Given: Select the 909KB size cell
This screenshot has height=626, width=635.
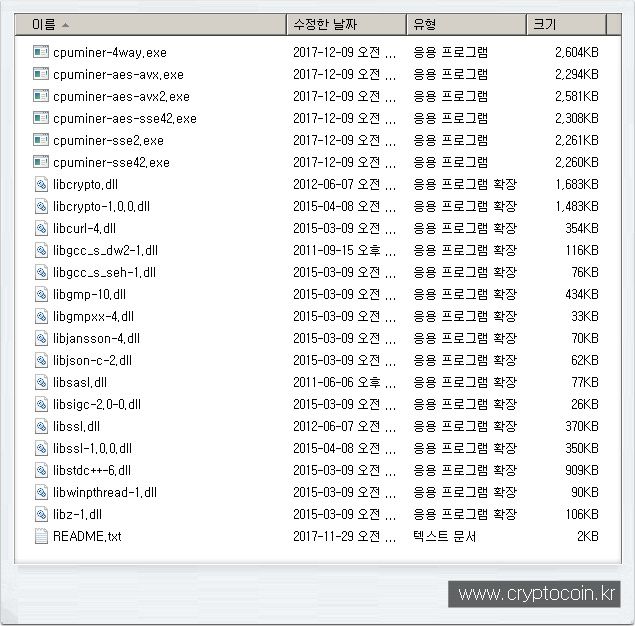Looking at the screenshot, I should point(582,470).
